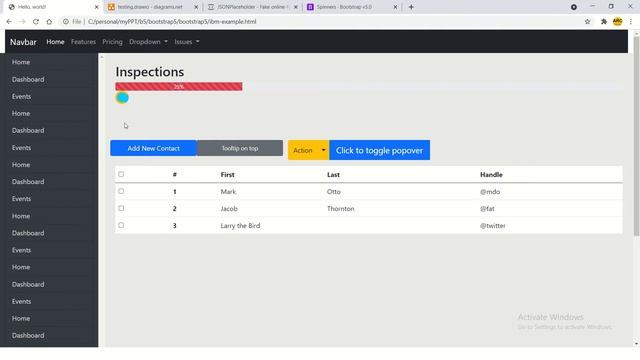Viewport: 640px width, 360px height.
Task: Open Features in the navbar
Action: pos(83,42)
